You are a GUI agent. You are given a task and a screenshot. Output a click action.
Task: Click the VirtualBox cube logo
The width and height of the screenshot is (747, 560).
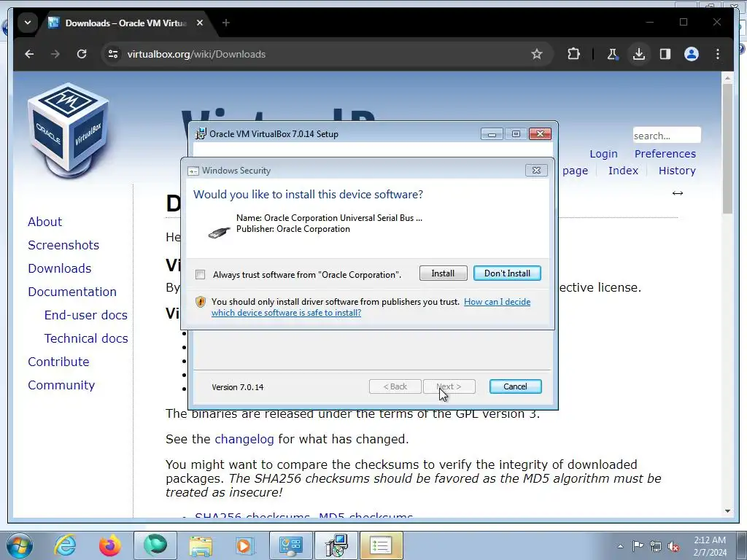pyautogui.click(x=69, y=130)
